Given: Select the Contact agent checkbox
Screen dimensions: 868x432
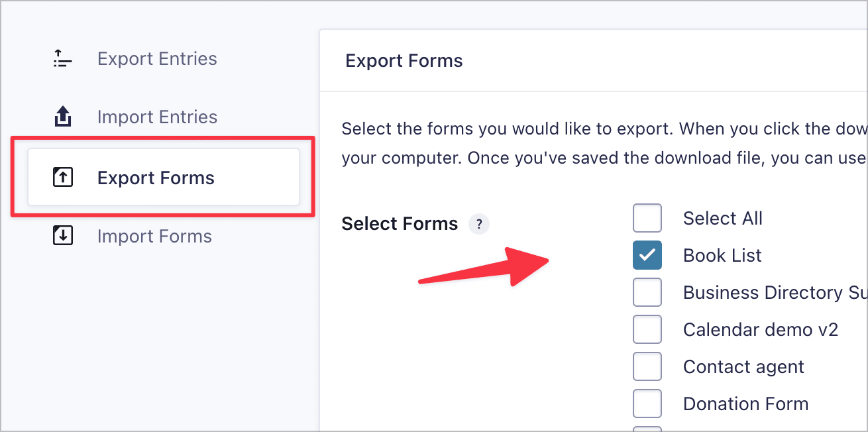Looking at the screenshot, I should tap(647, 367).
